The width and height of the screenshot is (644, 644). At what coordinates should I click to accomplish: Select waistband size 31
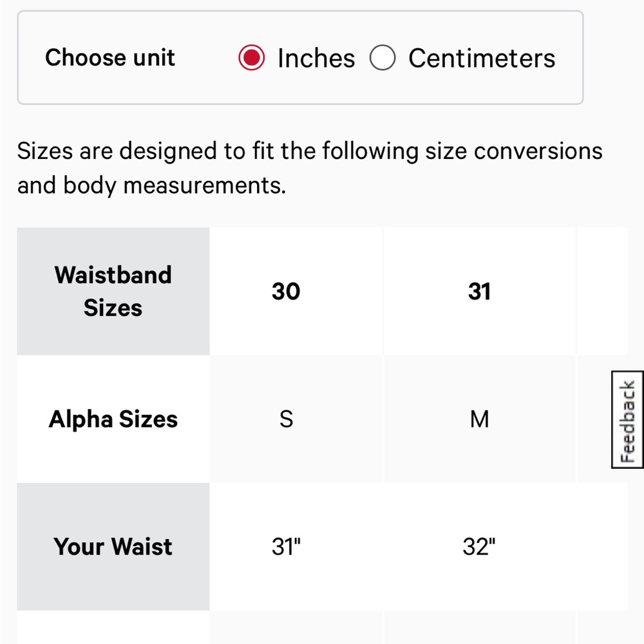479,291
